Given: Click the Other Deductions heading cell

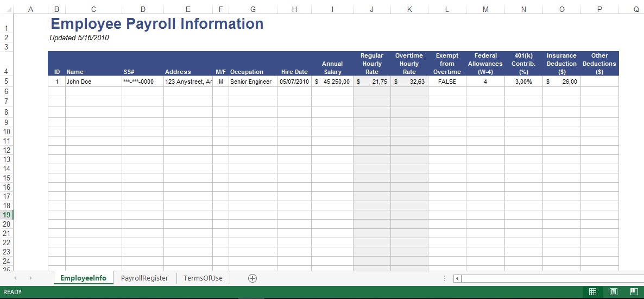Looking at the screenshot, I should [x=599, y=64].
